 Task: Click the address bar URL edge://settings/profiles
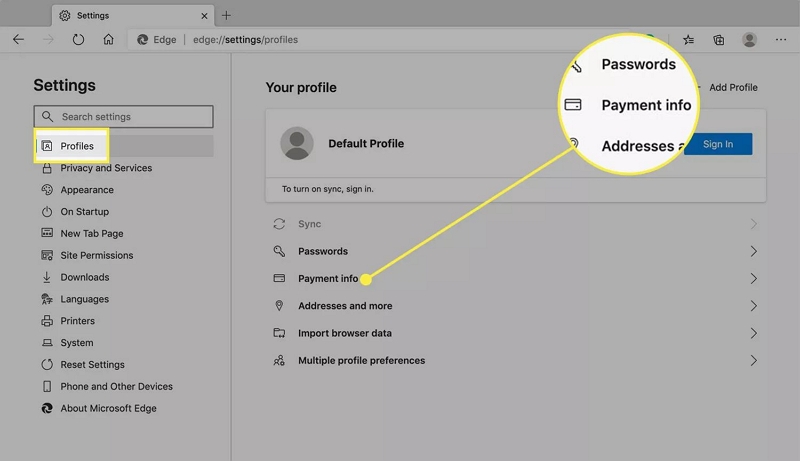tap(245, 40)
